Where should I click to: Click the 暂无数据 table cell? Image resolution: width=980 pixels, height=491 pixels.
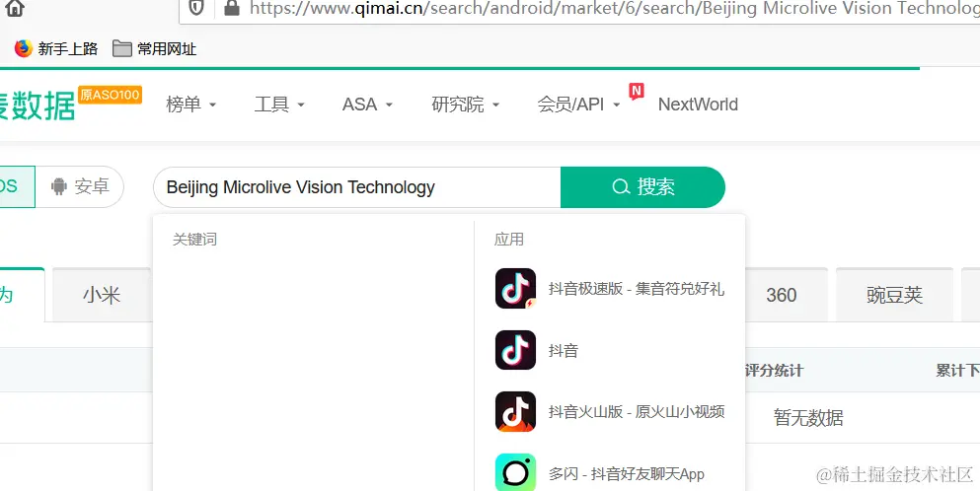[x=808, y=417]
